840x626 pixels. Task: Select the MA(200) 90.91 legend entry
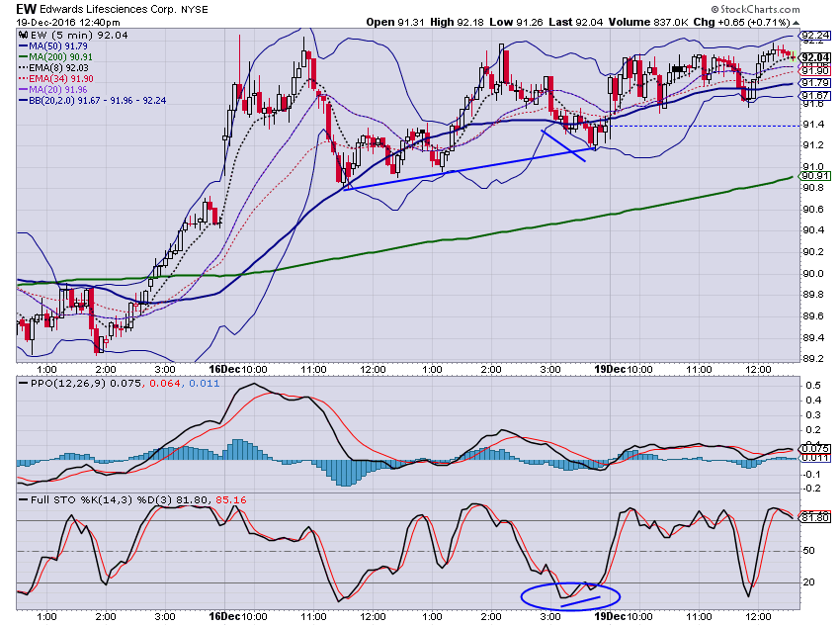(60, 56)
